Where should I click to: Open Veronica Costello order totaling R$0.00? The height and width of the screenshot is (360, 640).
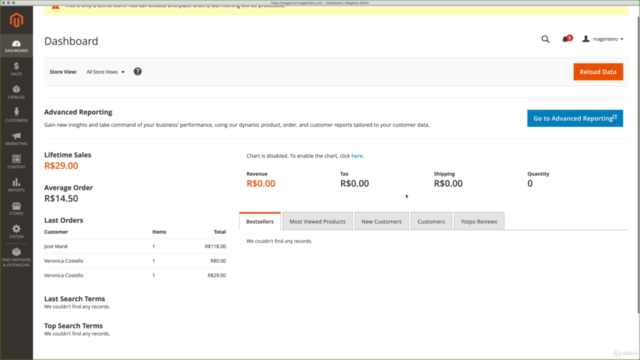point(135,261)
